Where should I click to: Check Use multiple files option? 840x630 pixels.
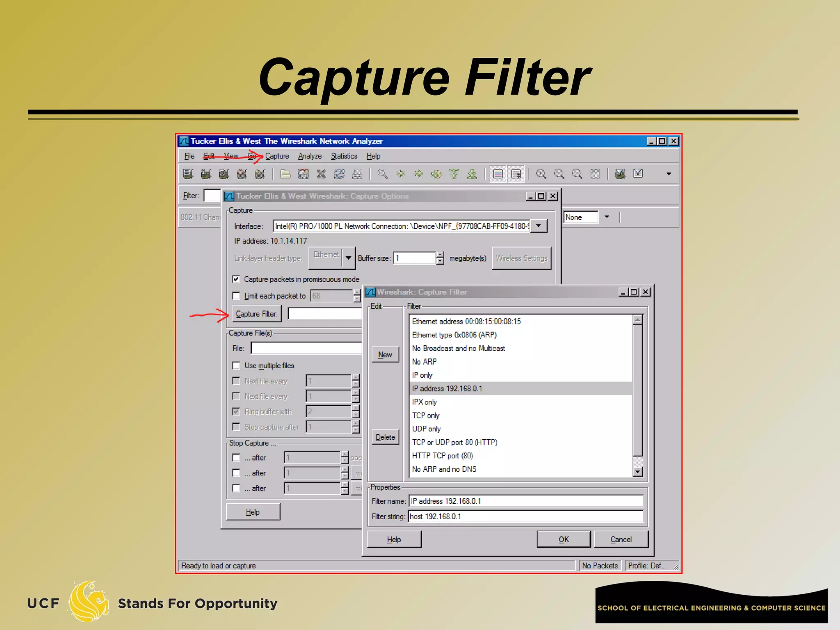(x=236, y=365)
